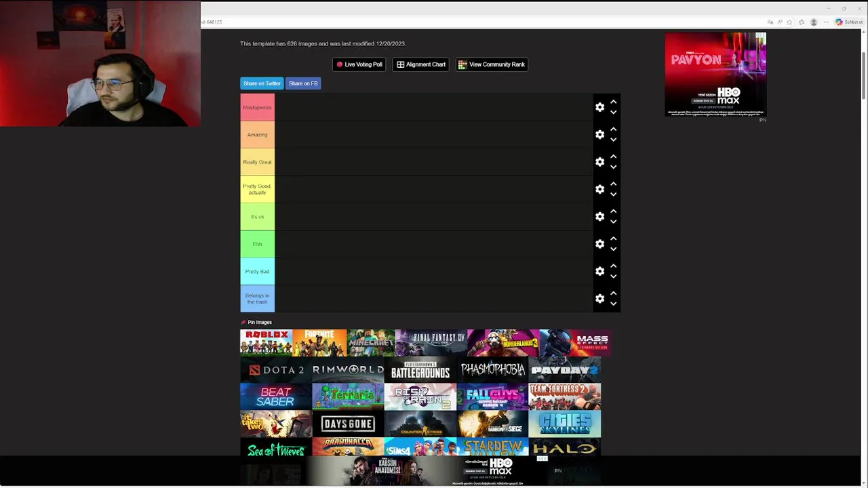The image size is (868, 488).
Task: Pick the Rainbow Six Siege image
Action: [x=492, y=424]
